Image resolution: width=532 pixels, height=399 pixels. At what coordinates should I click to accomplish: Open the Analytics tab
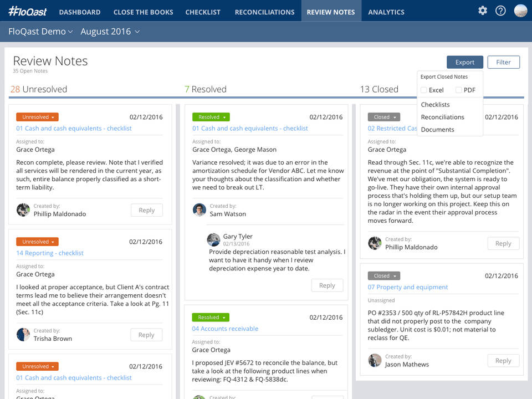coord(386,12)
